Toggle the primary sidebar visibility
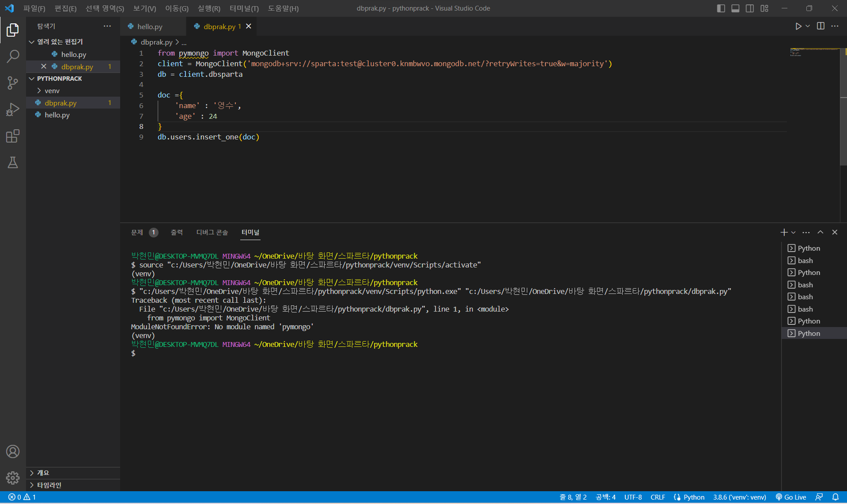847x504 pixels. 721,8
